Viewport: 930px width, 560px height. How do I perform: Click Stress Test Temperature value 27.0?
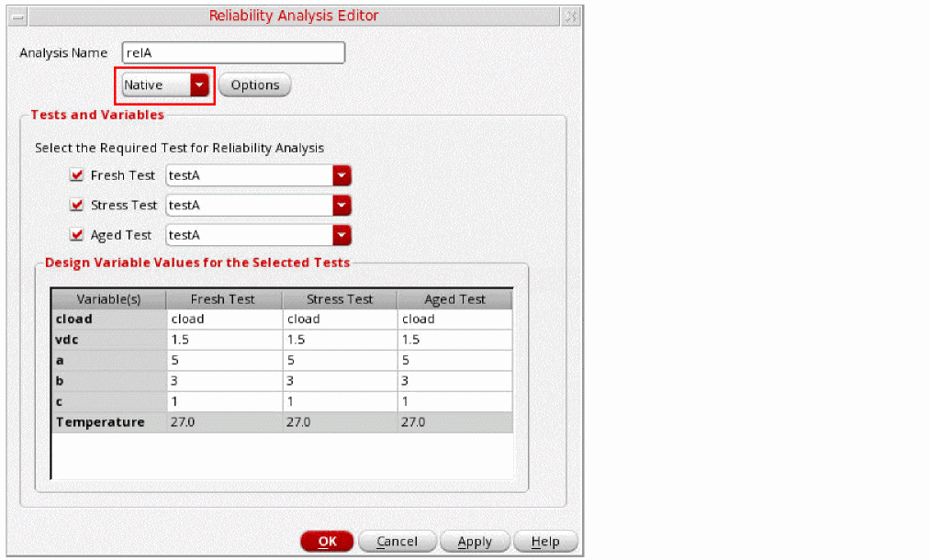click(340, 422)
